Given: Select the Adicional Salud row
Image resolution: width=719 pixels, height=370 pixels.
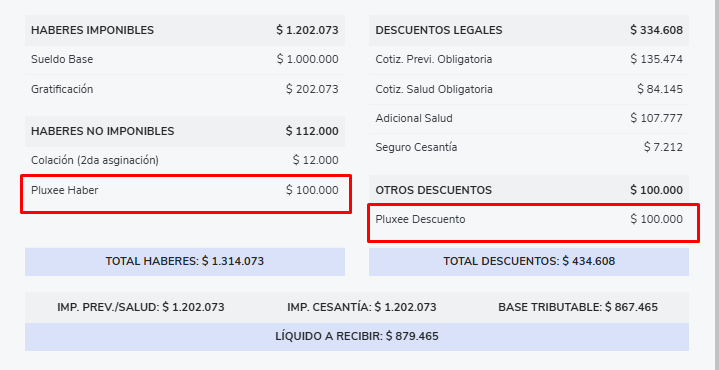Looking at the screenshot, I should [x=529, y=118].
